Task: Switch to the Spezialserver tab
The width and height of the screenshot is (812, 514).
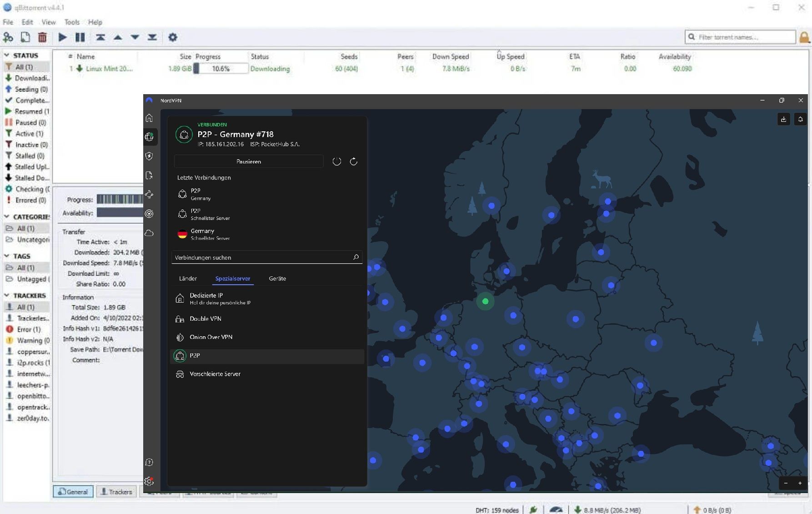Action: click(233, 278)
